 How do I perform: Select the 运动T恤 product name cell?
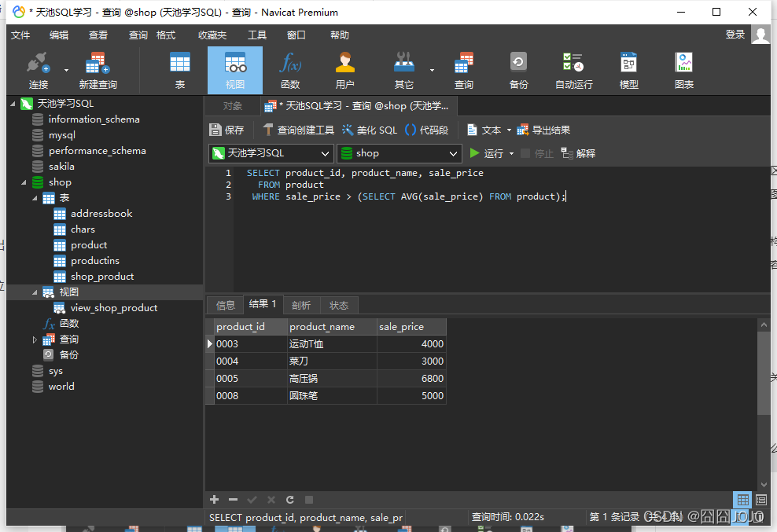(332, 343)
